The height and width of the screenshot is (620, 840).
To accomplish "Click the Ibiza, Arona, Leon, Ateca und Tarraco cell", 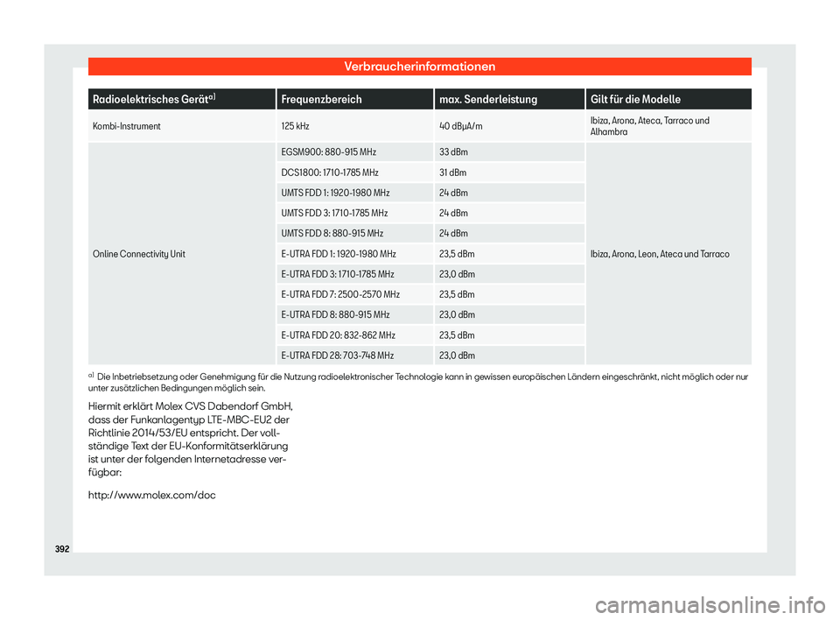I will (x=668, y=254).
